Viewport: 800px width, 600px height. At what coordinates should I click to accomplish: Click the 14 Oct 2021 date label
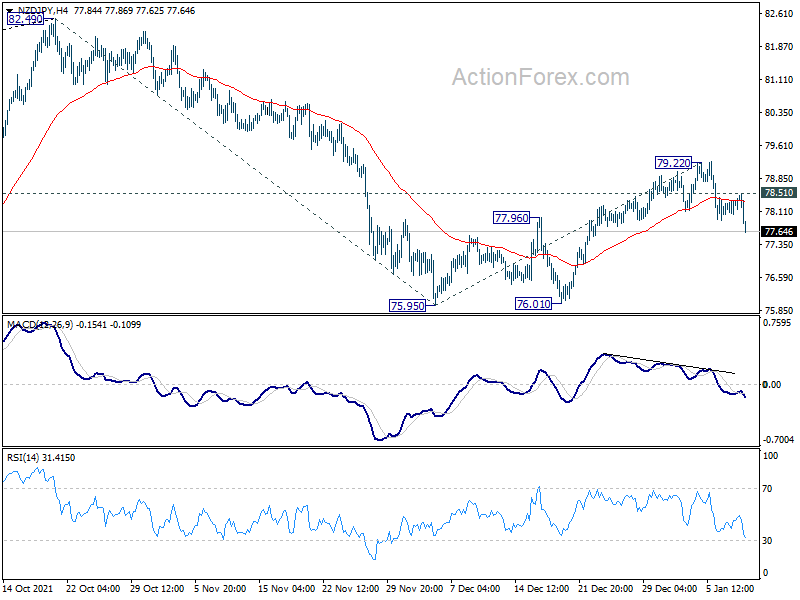pos(28,588)
